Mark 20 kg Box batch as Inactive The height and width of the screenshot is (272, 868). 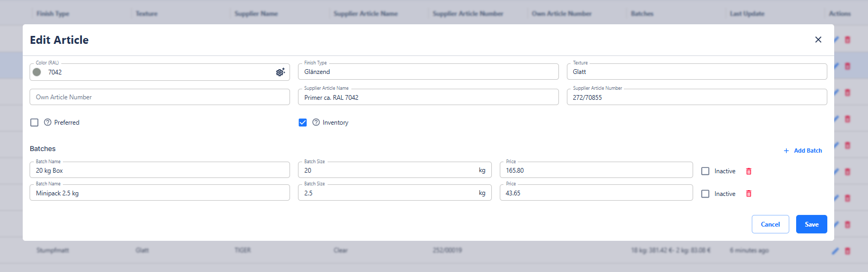point(705,171)
